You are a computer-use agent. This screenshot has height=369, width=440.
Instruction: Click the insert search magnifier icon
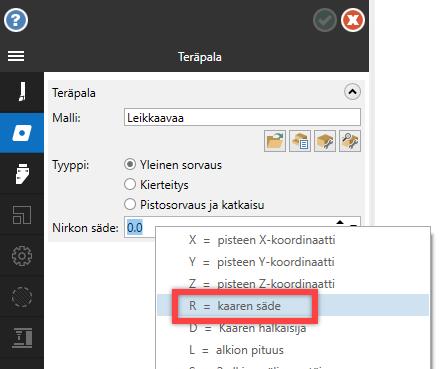coord(350,141)
